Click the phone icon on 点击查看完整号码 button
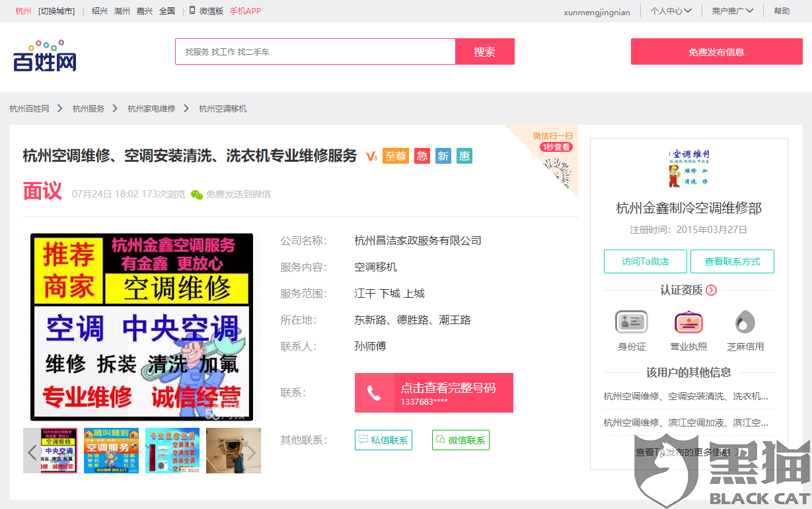The height and width of the screenshot is (509, 812). click(x=375, y=392)
